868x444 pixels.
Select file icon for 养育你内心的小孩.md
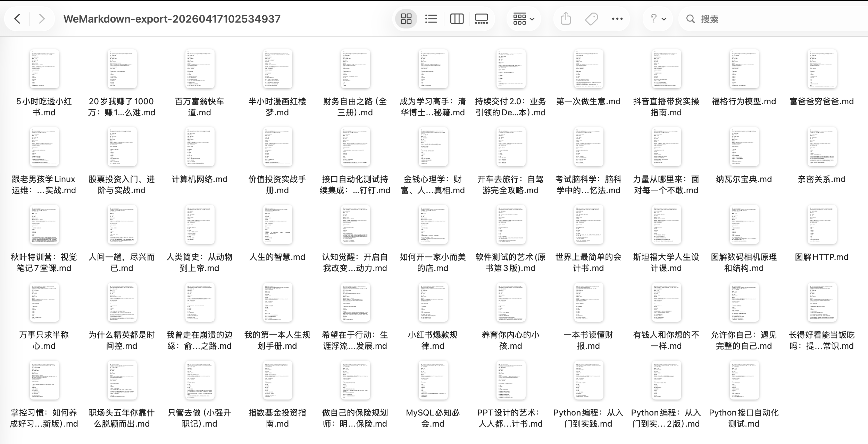pyautogui.click(x=511, y=302)
